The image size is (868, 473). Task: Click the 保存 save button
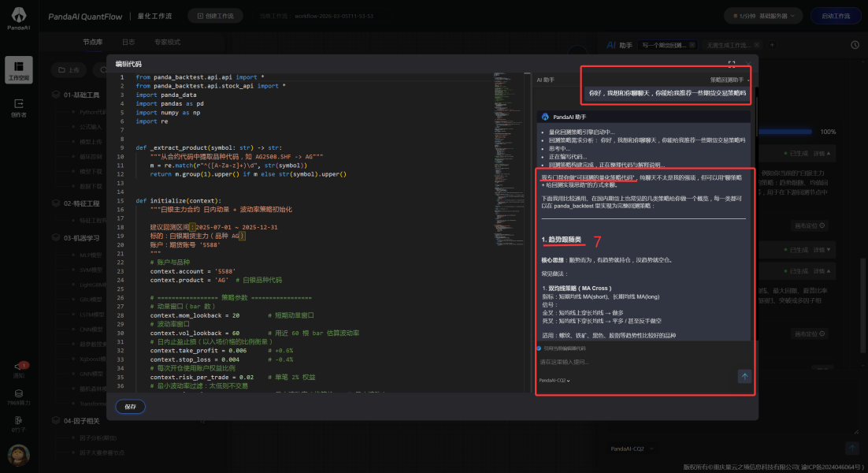click(130, 407)
